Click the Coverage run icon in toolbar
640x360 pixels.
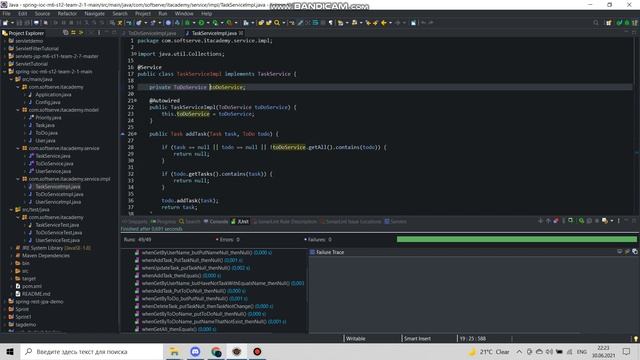(215, 23)
